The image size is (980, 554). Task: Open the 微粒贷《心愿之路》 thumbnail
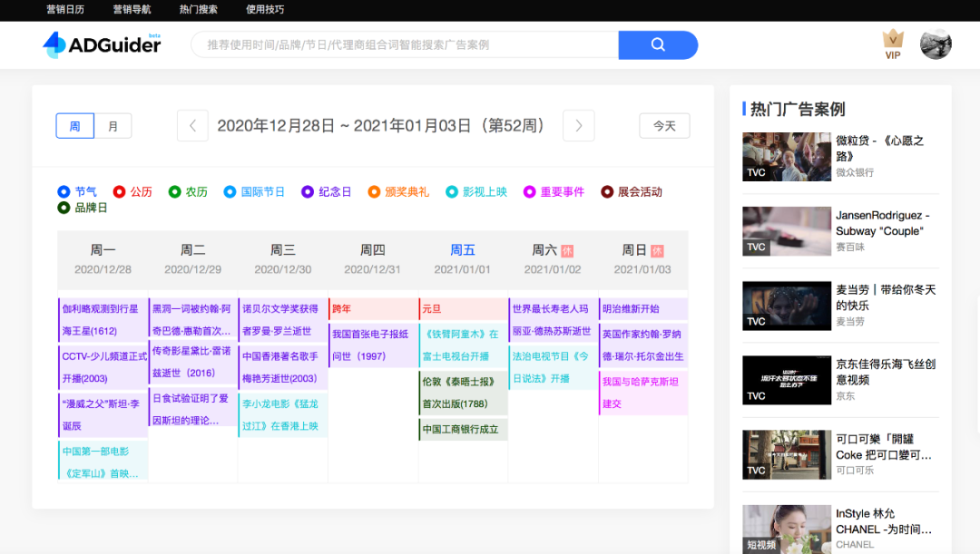[786, 157]
